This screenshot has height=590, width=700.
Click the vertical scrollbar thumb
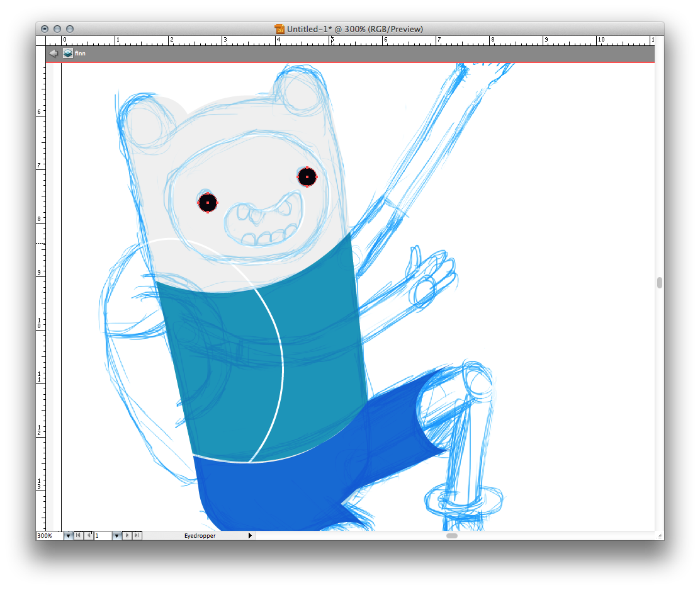[x=659, y=283]
